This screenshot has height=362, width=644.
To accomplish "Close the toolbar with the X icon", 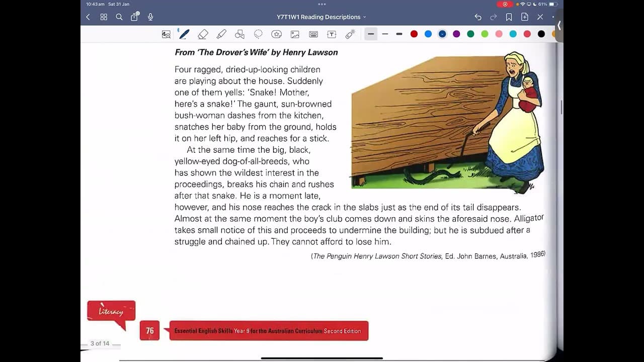I will coord(540,17).
